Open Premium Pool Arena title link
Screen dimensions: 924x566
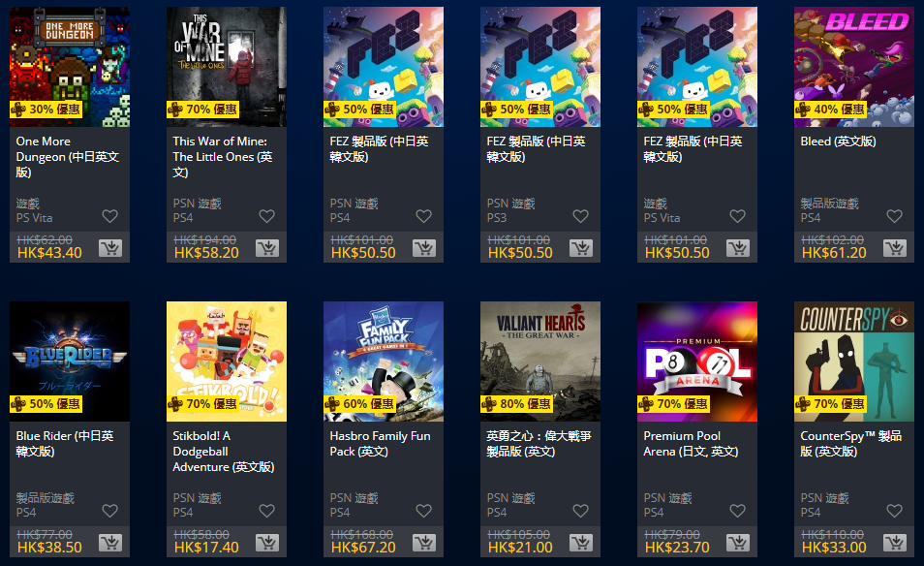(691, 443)
